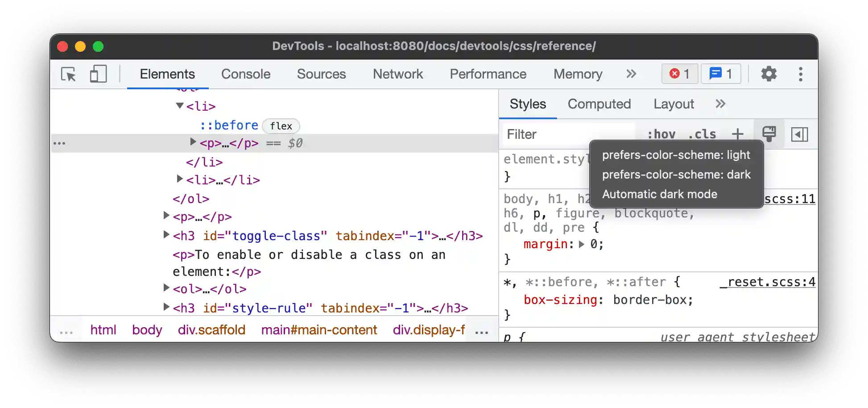Click .cls to add element classes
Viewport: 868px width, 408px height.
(x=702, y=134)
